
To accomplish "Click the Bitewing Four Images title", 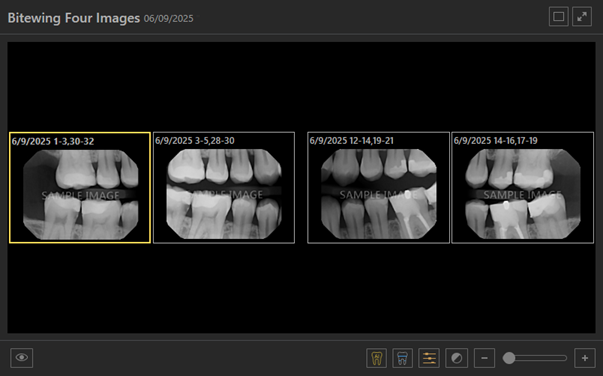I will tap(74, 18).
